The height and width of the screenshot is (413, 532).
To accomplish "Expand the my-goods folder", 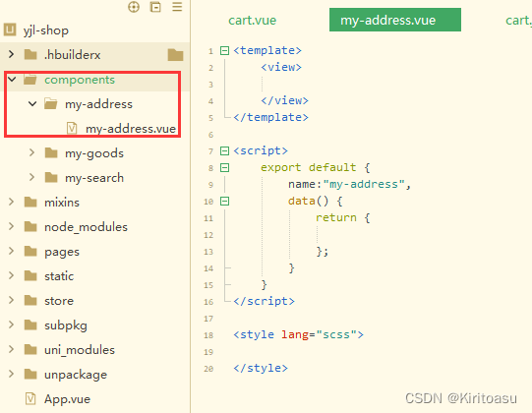I will coord(31,152).
